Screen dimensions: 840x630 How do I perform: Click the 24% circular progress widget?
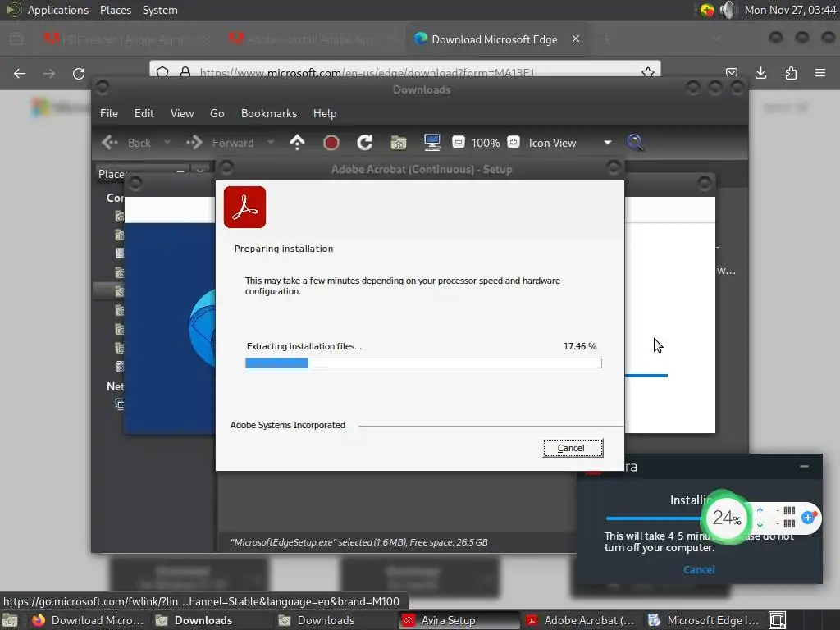(727, 518)
